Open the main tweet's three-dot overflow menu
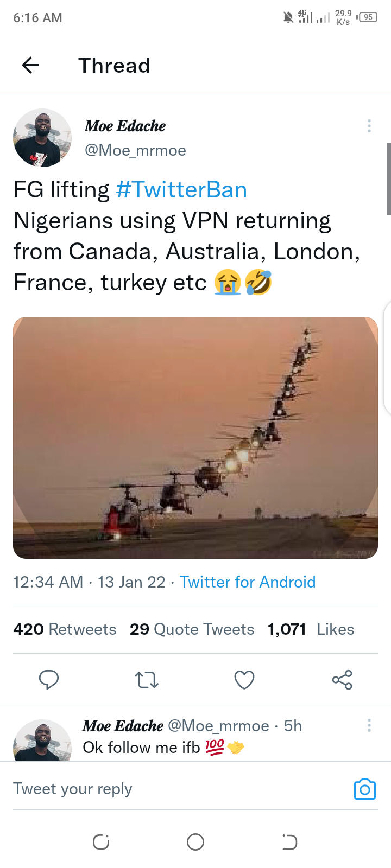This screenshot has height=868, width=391. click(369, 126)
